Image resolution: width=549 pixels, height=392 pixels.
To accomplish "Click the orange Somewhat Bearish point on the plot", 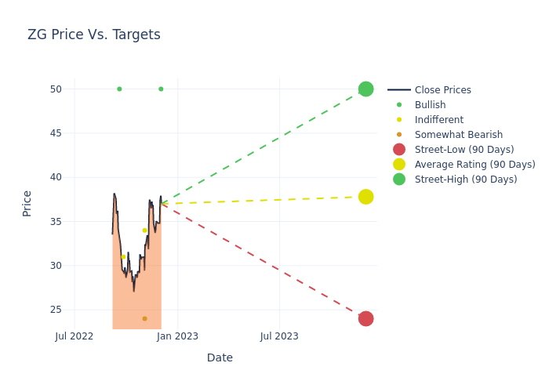I will click(x=144, y=319).
